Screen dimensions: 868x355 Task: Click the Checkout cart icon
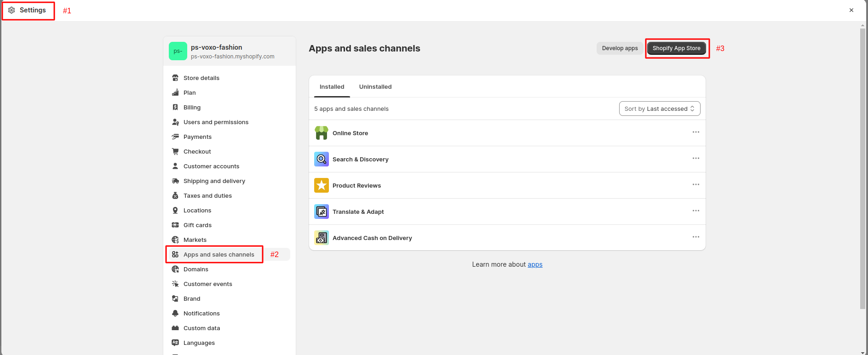click(175, 151)
